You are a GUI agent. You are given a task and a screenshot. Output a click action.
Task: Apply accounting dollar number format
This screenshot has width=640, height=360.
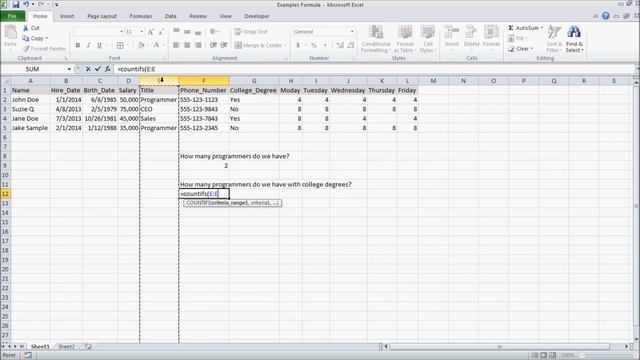[298, 45]
